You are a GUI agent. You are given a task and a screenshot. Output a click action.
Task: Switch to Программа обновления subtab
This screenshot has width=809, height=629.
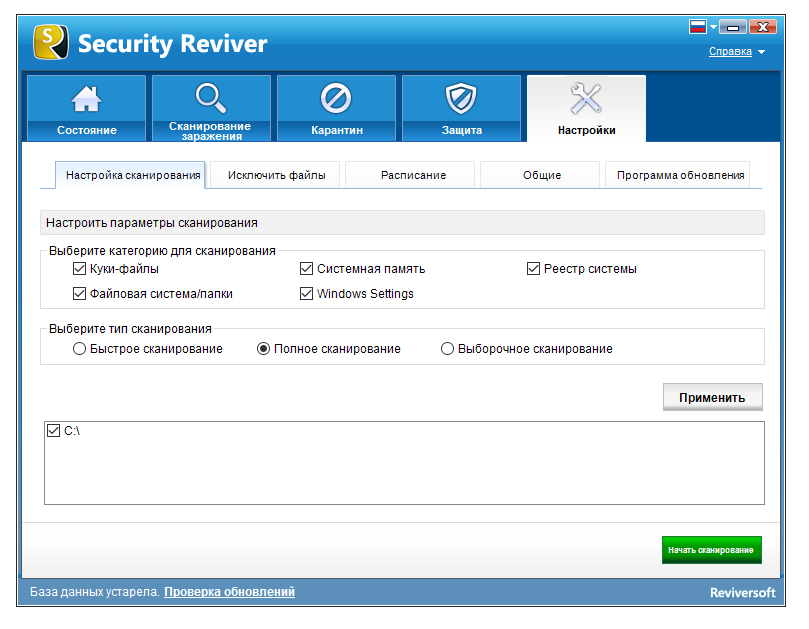pyautogui.click(x=677, y=175)
